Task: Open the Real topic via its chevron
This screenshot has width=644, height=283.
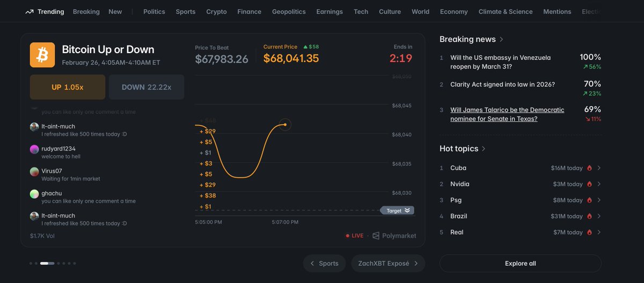Action: (x=599, y=233)
